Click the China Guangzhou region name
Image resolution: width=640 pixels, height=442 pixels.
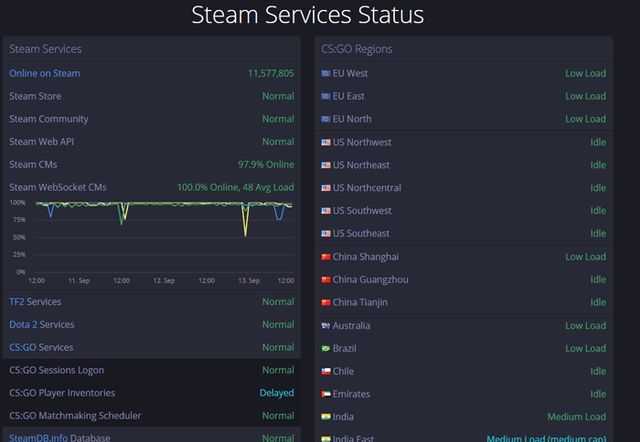point(370,280)
